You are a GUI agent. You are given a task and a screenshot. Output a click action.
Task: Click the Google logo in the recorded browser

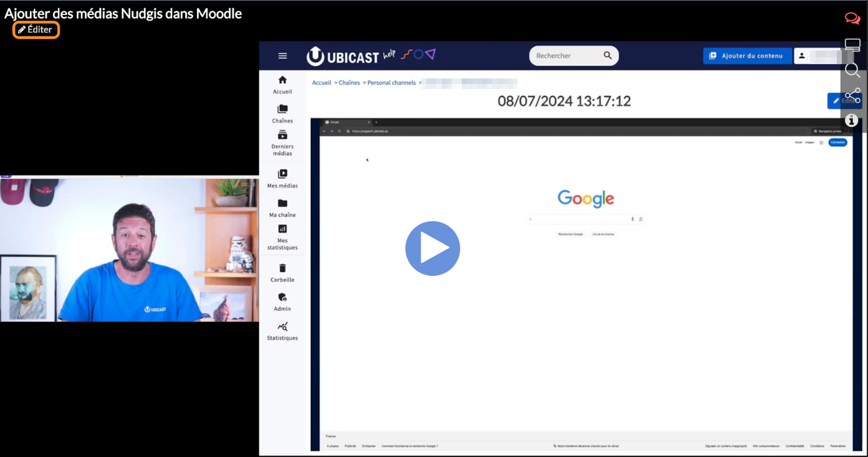pos(586,199)
